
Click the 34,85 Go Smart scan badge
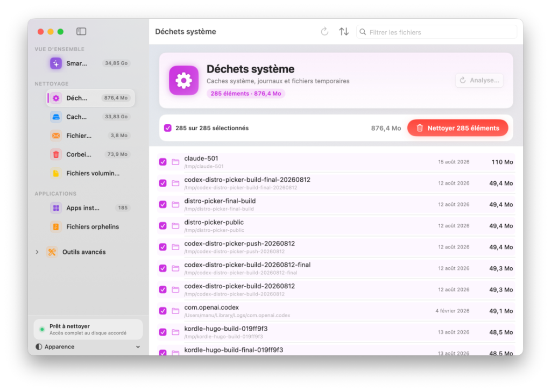click(116, 63)
